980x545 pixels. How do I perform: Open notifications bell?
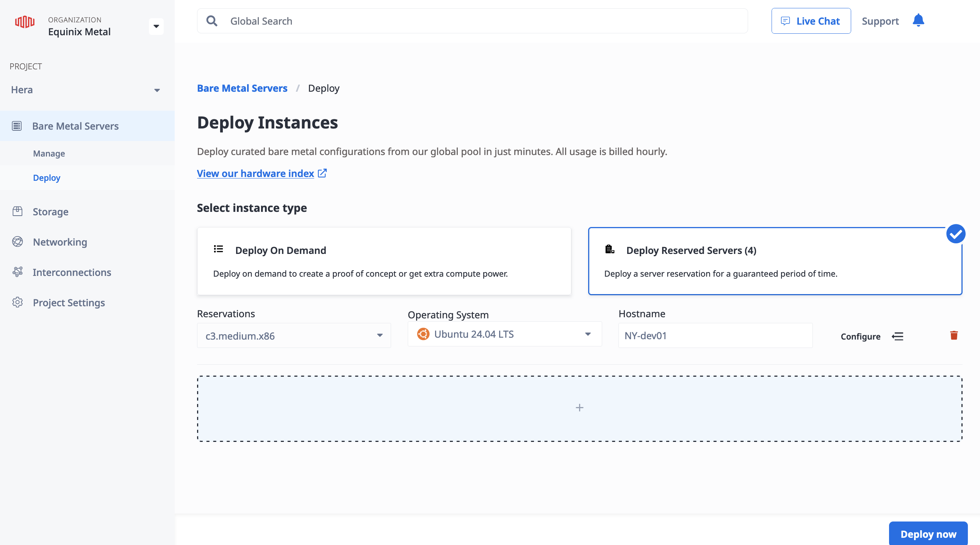pos(918,20)
